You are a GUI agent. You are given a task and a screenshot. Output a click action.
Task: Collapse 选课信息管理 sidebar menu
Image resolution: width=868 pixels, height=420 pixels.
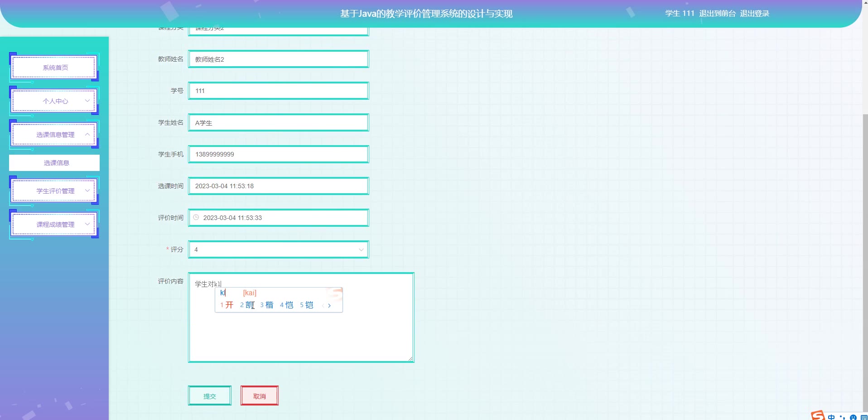click(x=54, y=134)
